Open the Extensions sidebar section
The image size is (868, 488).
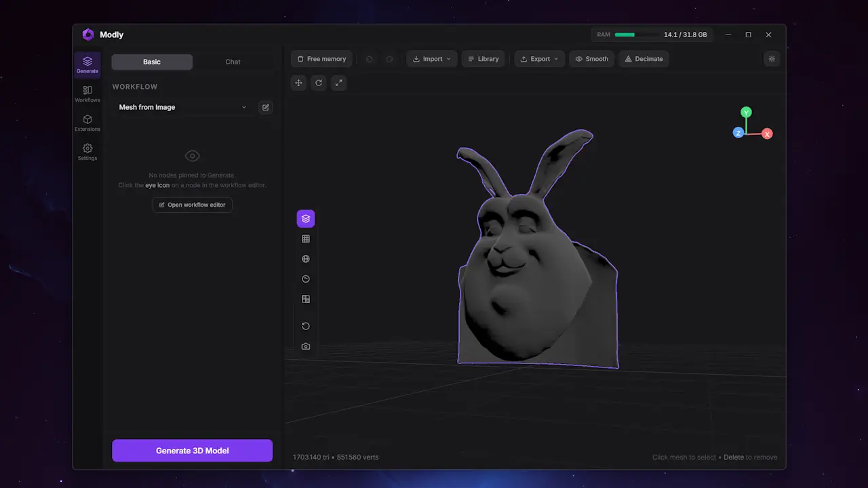87,123
